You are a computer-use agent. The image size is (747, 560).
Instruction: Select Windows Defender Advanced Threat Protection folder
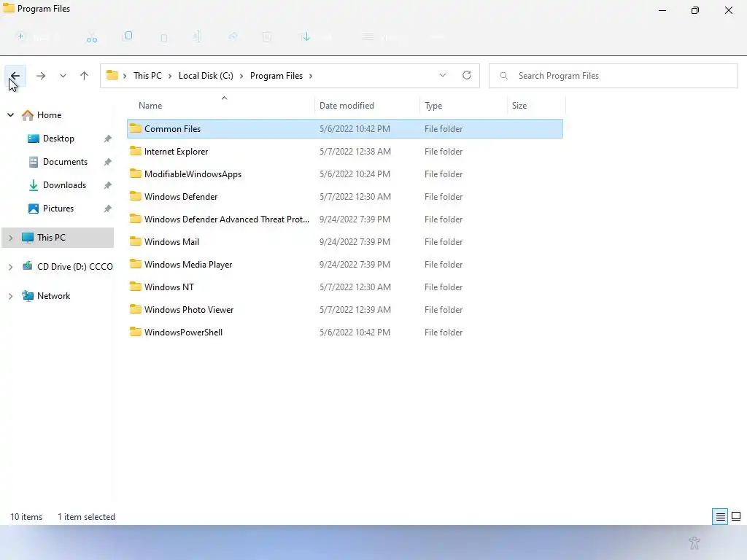coord(345,219)
